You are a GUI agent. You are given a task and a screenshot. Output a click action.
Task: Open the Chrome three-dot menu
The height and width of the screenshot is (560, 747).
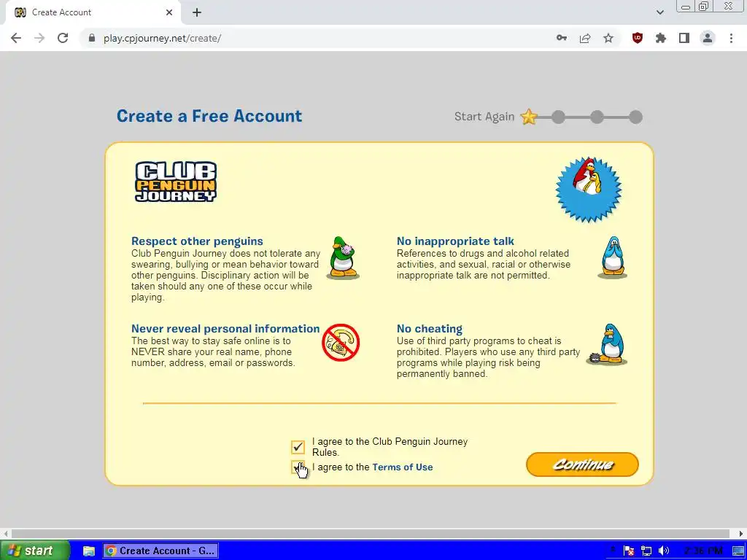point(731,38)
